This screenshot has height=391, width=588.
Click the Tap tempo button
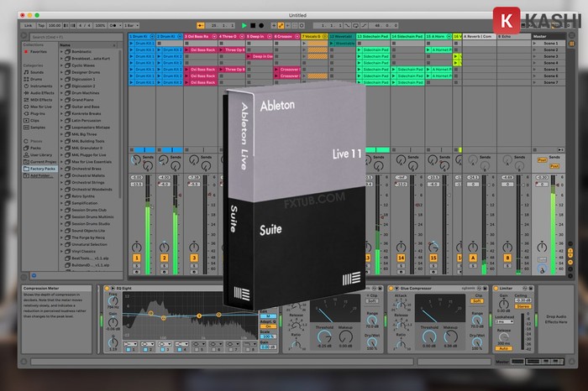(x=41, y=25)
